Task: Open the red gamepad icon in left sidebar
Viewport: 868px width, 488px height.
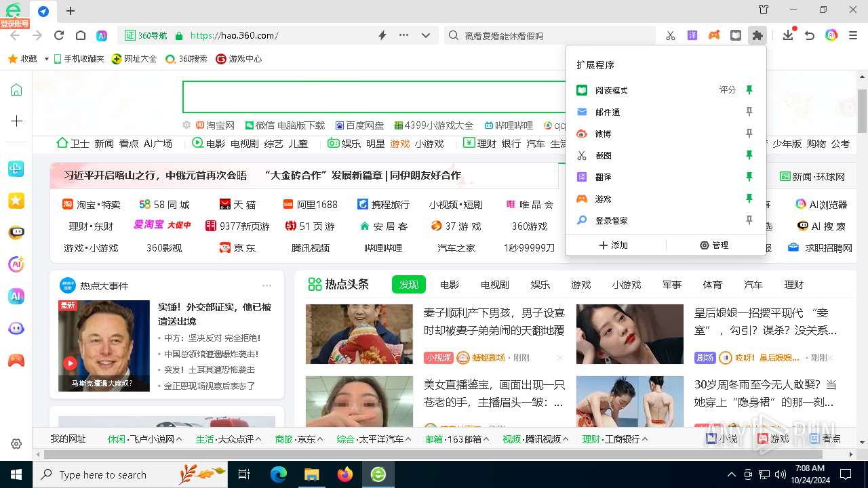Action: (16, 361)
